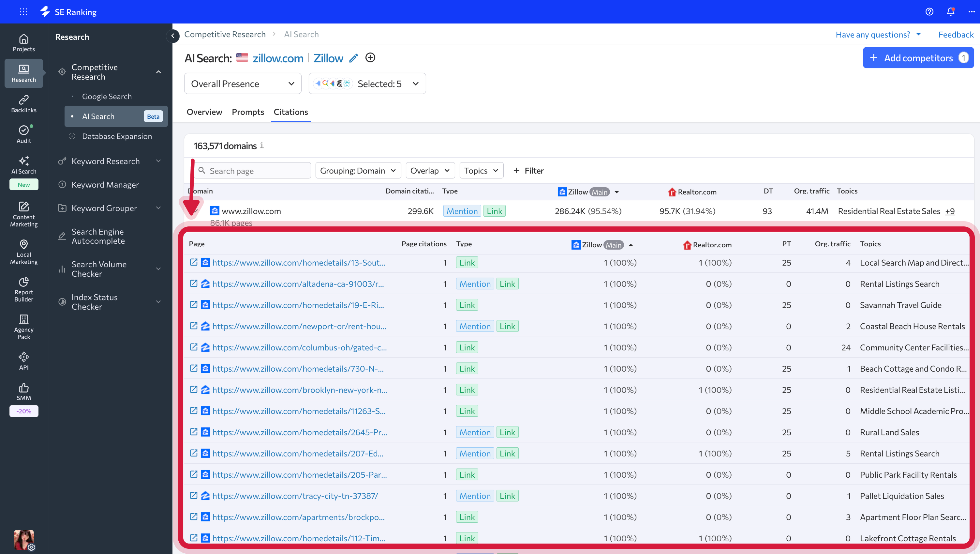This screenshot has height=554, width=980.
Task: Open Database Expansion menu item
Action: 117,136
